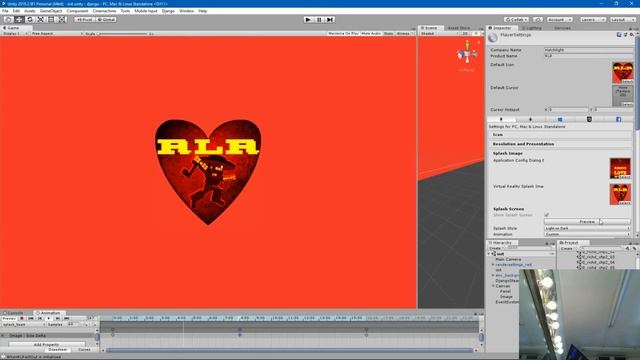Toggle Maximize On Play
This screenshot has height=360, width=640.
point(343,33)
